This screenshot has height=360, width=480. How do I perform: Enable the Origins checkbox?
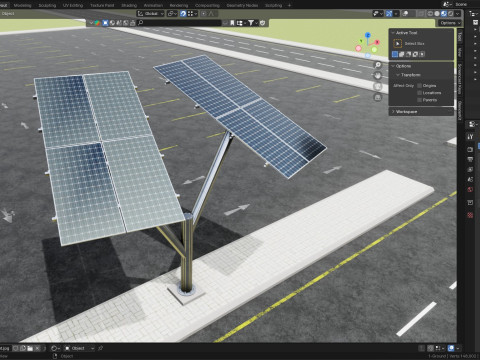(x=420, y=86)
